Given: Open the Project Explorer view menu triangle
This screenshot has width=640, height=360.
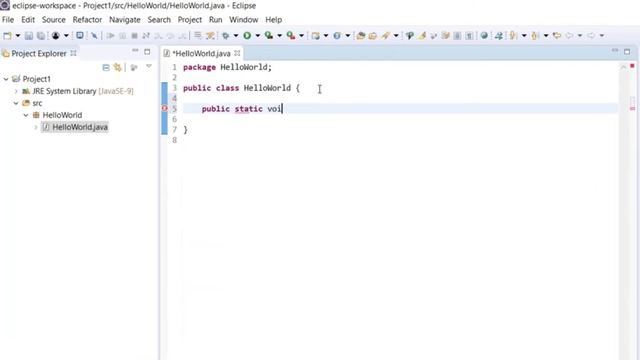Looking at the screenshot, I should click(149, 67).
